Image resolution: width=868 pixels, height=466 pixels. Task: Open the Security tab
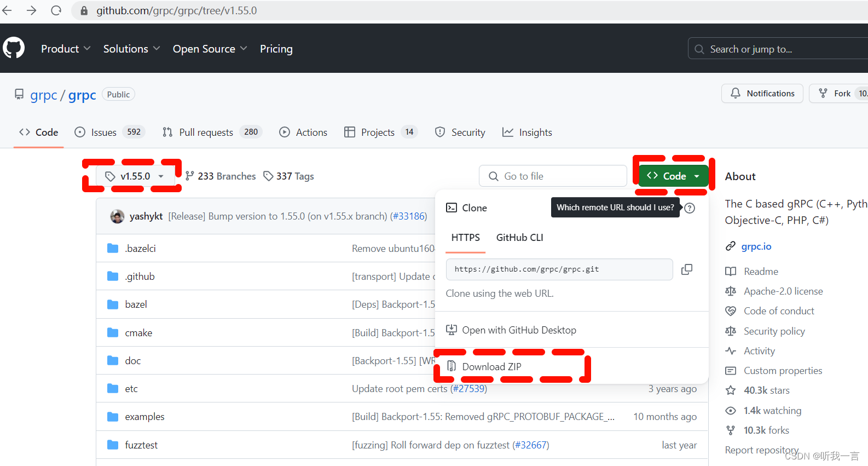[x=460, y=132]
